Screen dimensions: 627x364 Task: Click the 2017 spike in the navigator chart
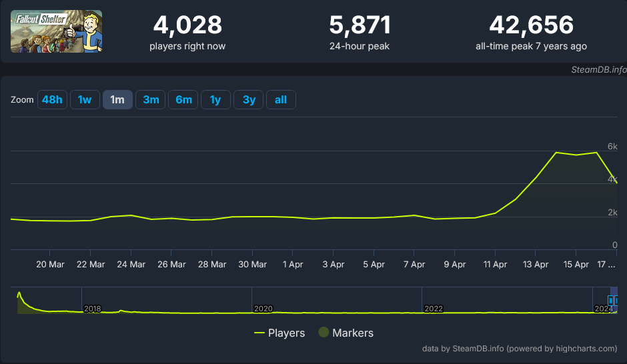[19, 294]
